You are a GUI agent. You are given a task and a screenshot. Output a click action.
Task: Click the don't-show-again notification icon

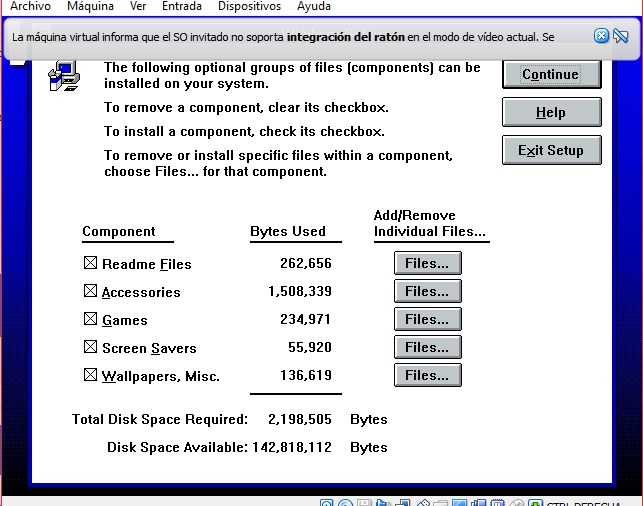(620, 37)
